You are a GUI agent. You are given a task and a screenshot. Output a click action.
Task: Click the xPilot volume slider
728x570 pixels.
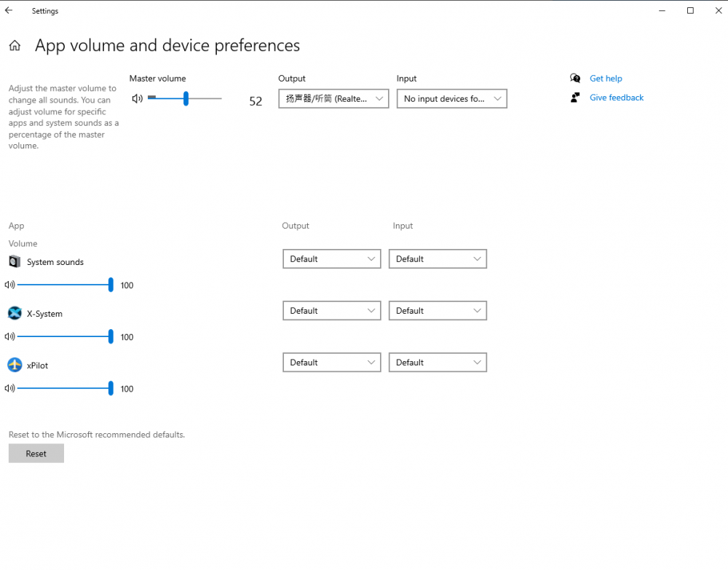pos(64,389)
